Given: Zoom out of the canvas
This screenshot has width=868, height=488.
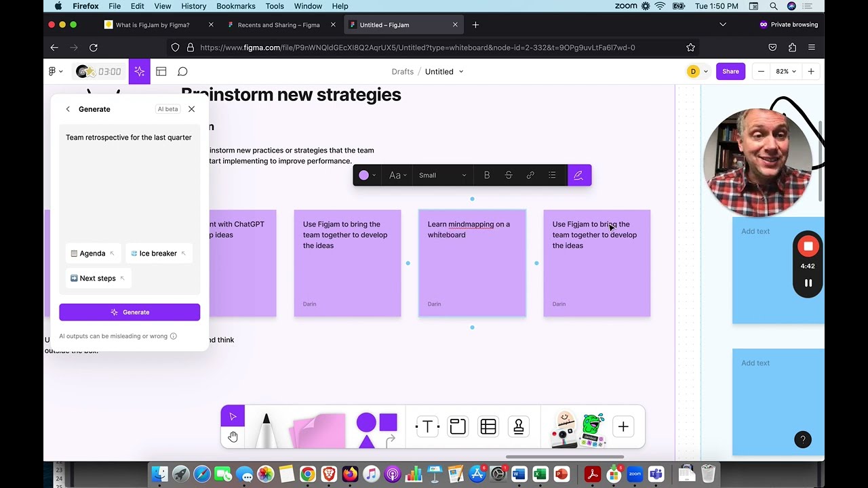Looking at the screenshot, I should (761, 71).
